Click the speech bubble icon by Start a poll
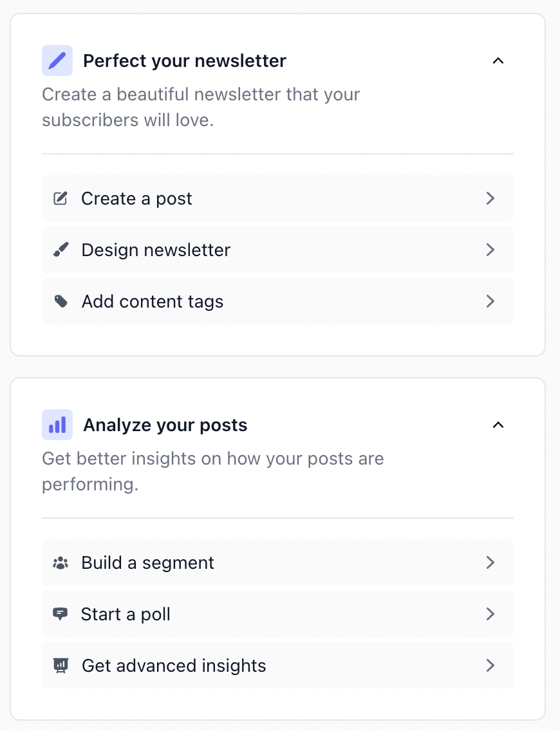560x731 pixels. coord(61,614)
